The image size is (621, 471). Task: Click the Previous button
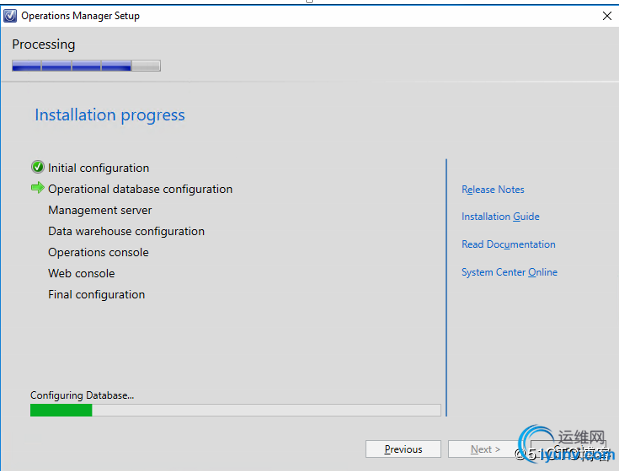pos(403,449)
